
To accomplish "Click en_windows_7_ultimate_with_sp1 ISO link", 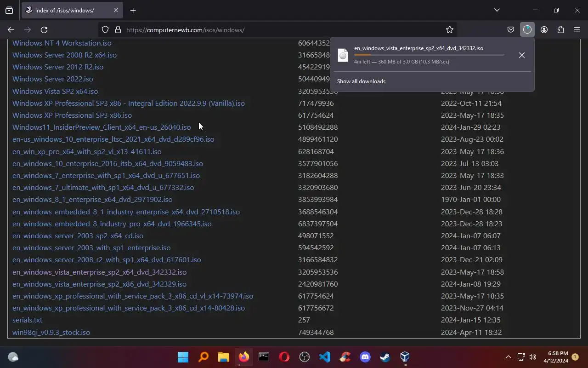I will click(x=103, y=187).
